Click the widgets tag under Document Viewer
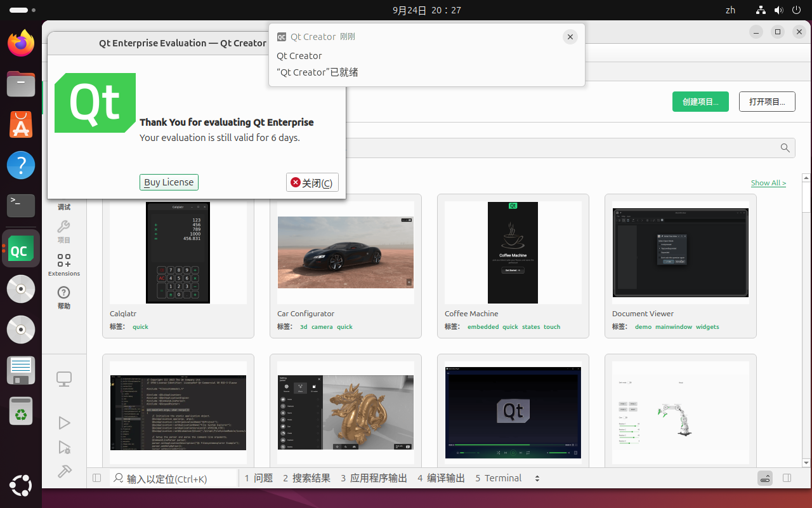 [x=707, y=327]
